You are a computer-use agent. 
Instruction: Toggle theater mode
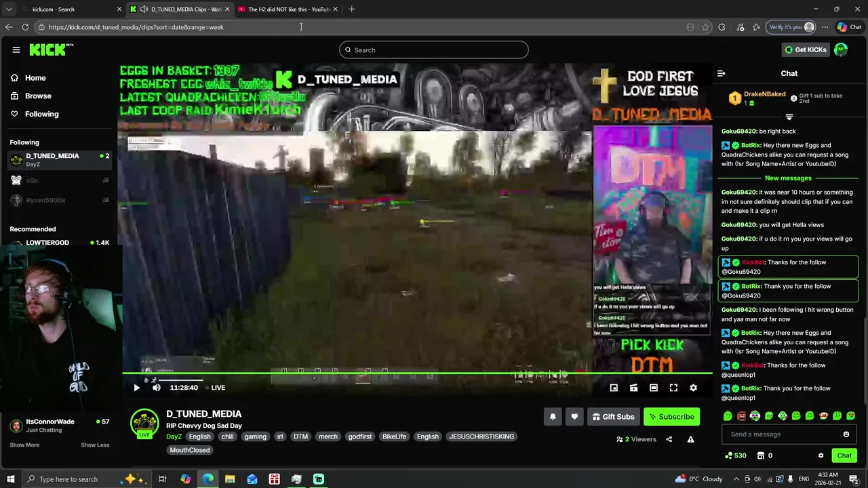(654, 388)
